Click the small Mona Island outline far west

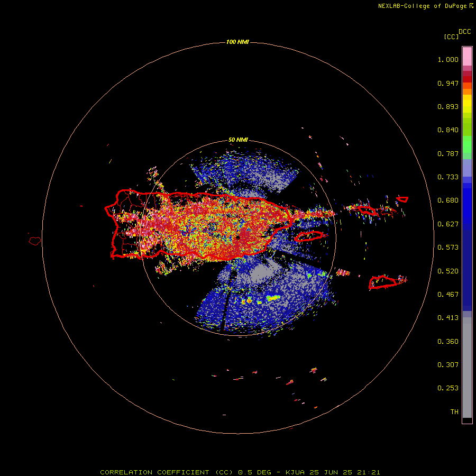click(35, 241)
